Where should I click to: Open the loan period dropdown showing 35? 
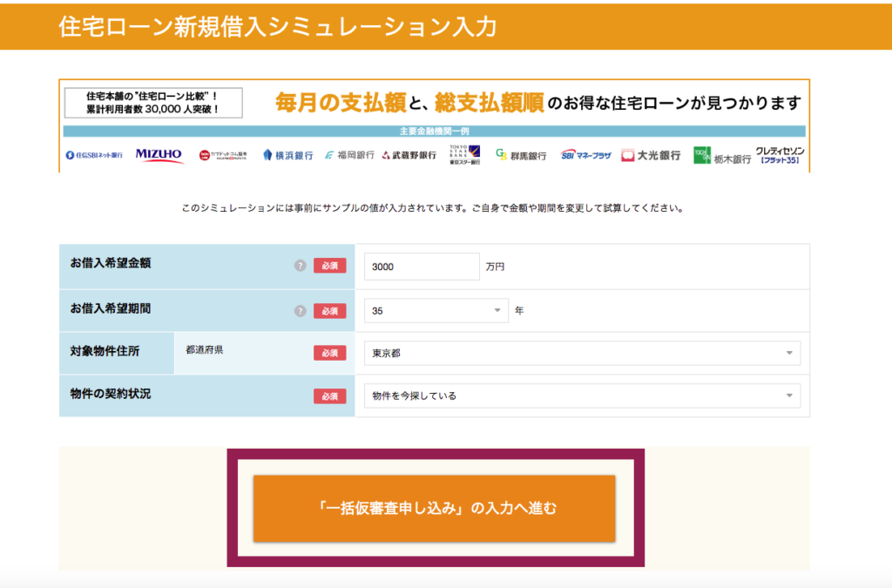click(436, 309)
